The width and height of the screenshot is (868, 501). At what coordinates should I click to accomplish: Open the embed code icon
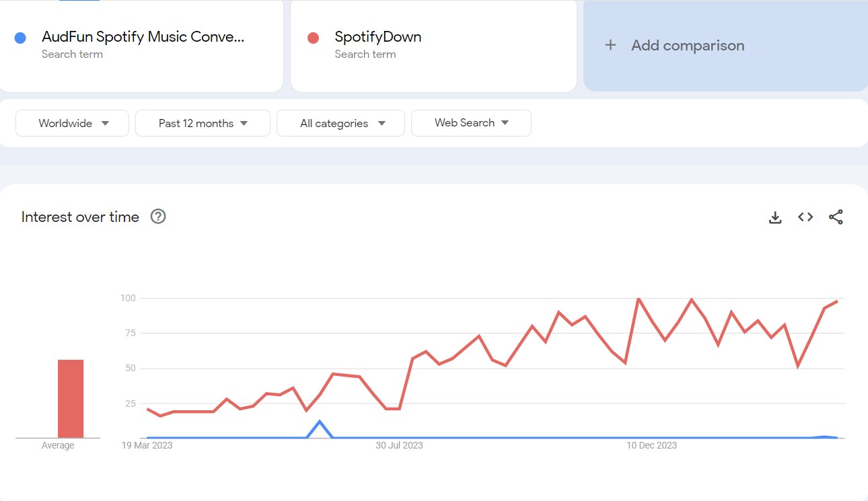click(805, 217)
